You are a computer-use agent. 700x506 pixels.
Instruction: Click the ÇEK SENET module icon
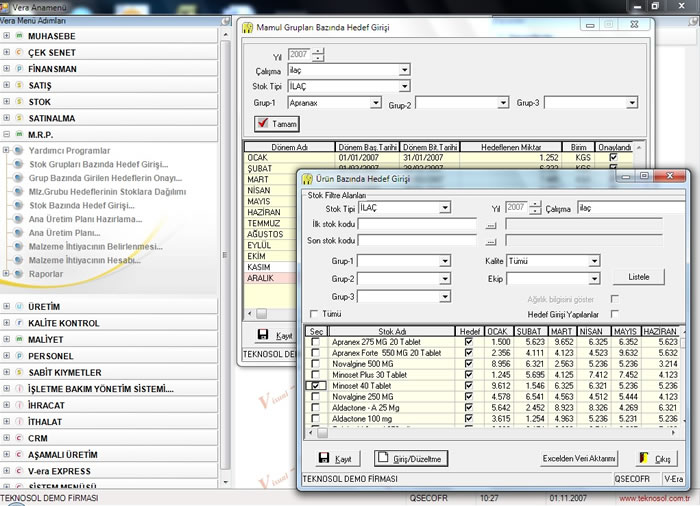point(19,52)
